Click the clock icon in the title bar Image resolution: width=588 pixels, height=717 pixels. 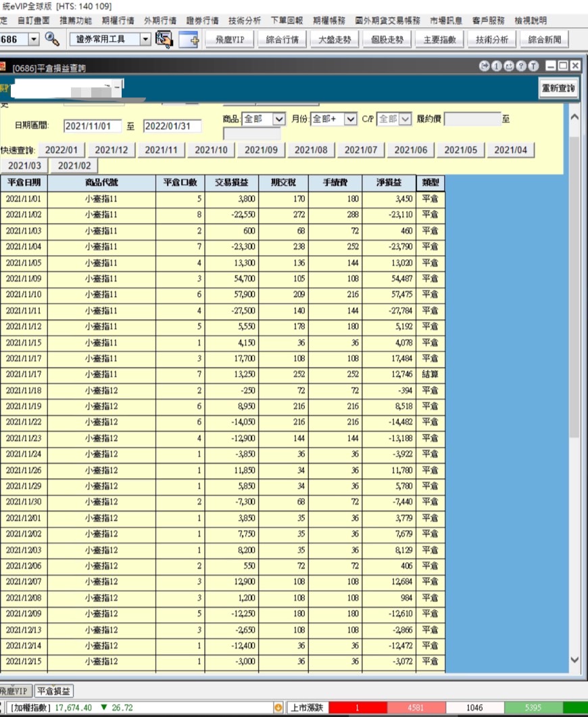(485, 66)
